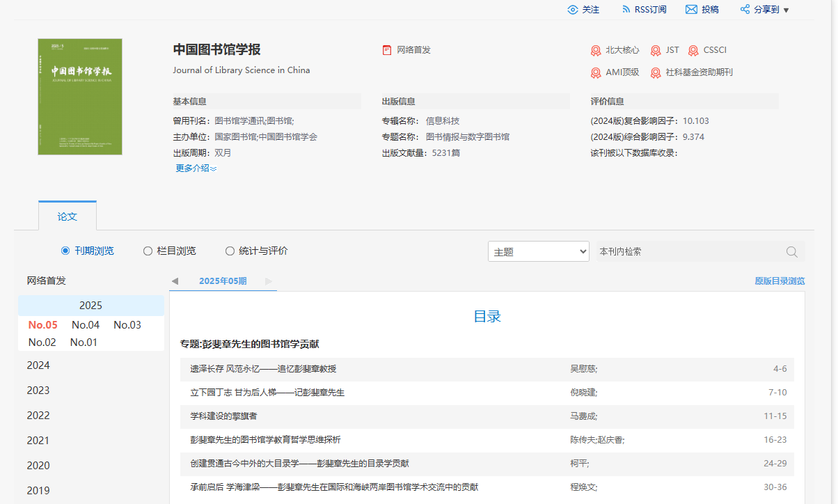
Task: Expand 更多介绍 journal details
Action: pyautogui.click(x=193, y=168)
